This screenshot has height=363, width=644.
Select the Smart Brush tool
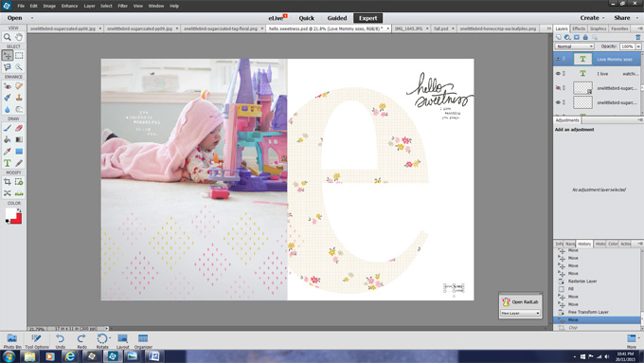[x=8, y=98]
